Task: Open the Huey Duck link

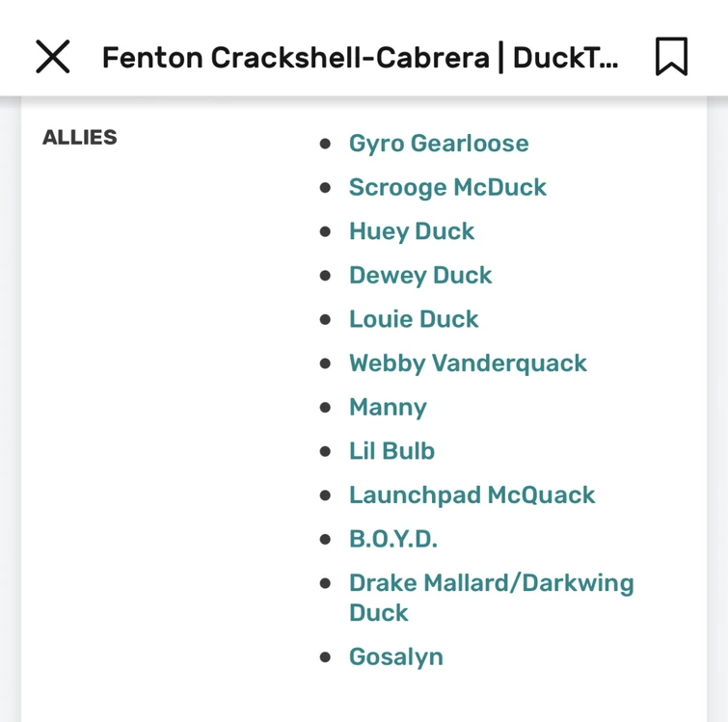Action: click(x=412, y=231)
